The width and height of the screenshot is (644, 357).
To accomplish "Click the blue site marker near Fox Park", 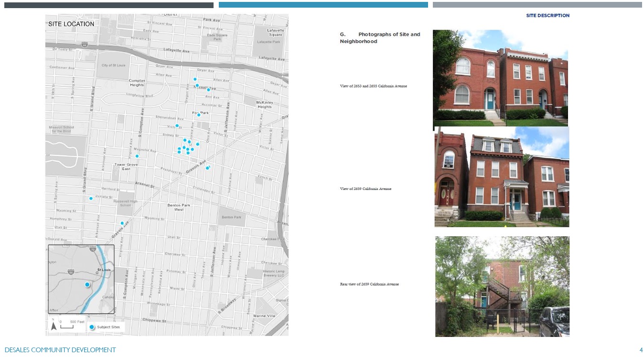I will (x=199, y=114).
